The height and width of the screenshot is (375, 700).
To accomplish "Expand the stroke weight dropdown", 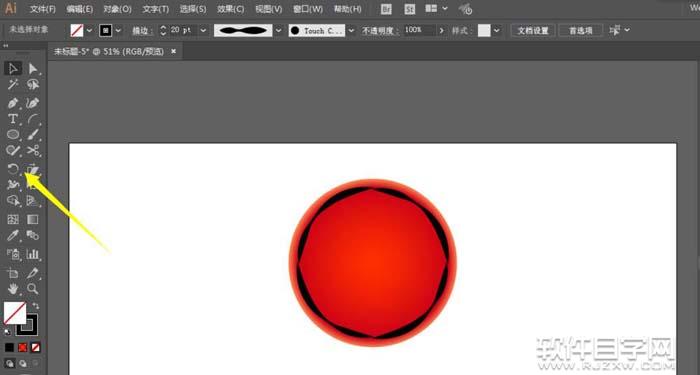I will [204, 30].
